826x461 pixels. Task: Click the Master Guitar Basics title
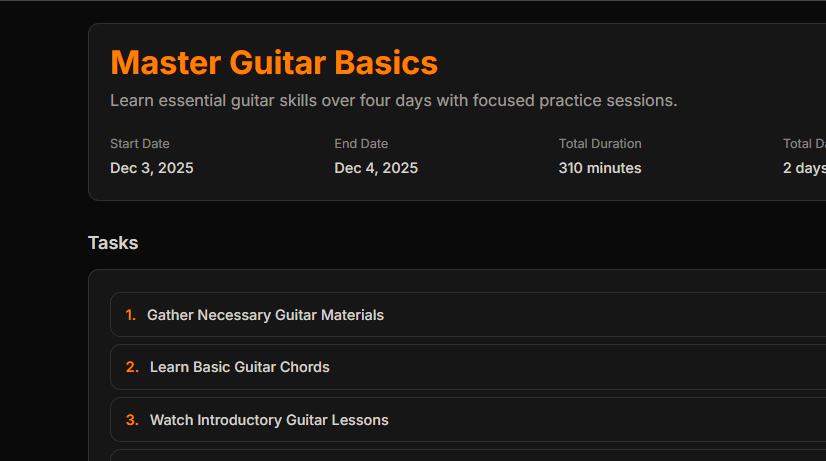[274, 63]
